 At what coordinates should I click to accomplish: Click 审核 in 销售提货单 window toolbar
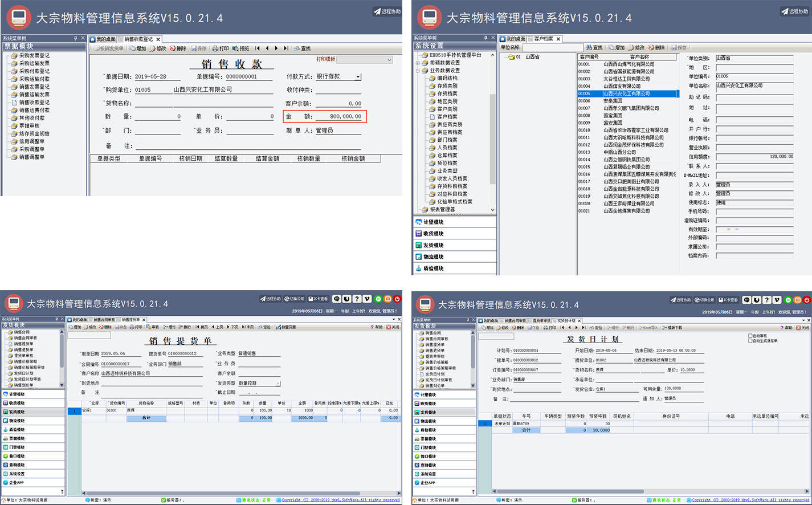coord(152,327)
